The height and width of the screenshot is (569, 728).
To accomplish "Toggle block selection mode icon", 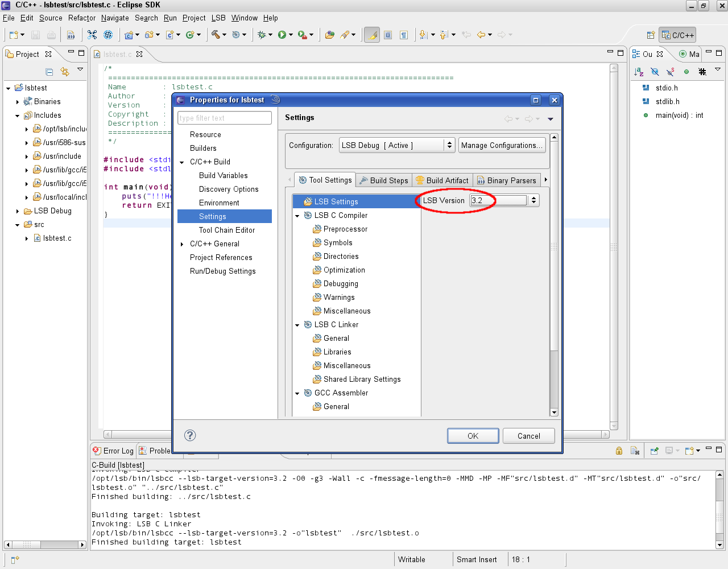I will pos(388,35).
